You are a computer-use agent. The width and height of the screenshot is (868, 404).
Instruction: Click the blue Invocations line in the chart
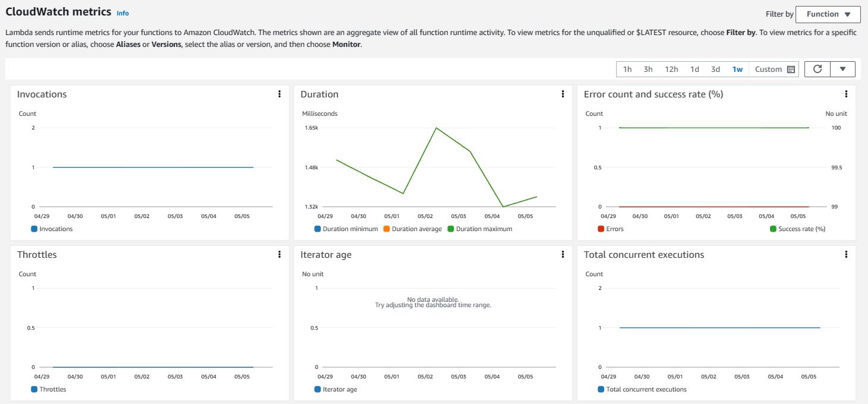[x=153, y=168]
